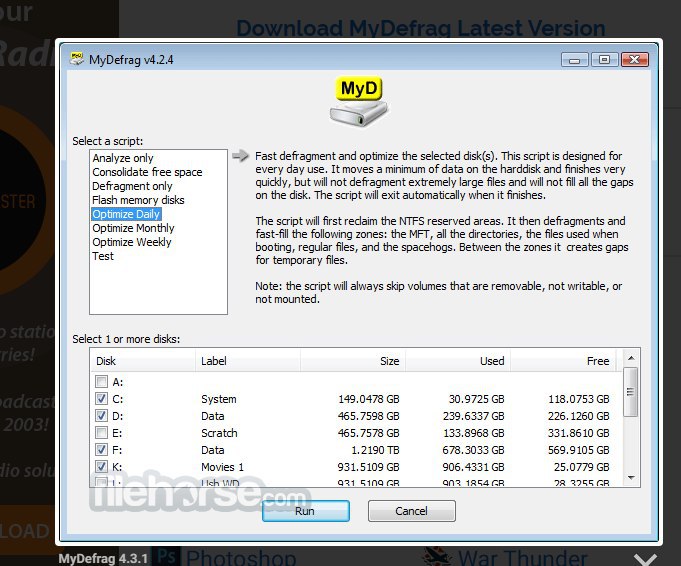681x566 pixels.
Task: Click the Cancel button
Action: [x=411, y=511]
